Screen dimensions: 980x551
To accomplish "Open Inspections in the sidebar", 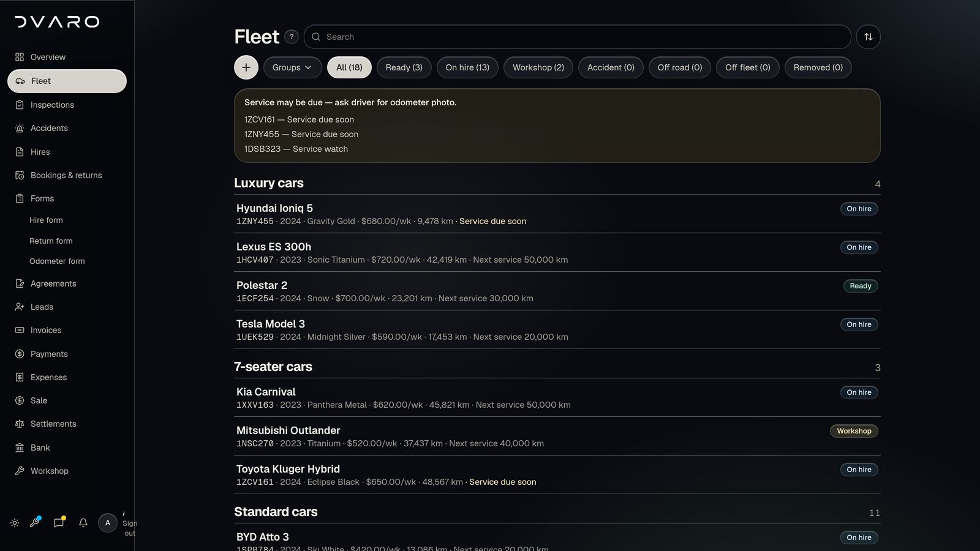I will click(x=67, y=105).
